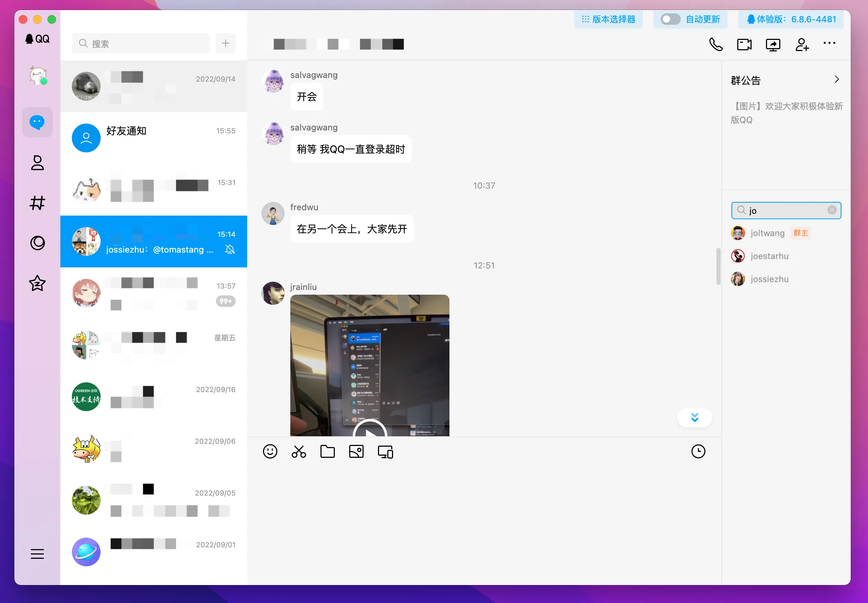Select the scissors screenshot tool
Image resolution: width=868 pixels, height=603 pixels.
[x=299, y=451]
